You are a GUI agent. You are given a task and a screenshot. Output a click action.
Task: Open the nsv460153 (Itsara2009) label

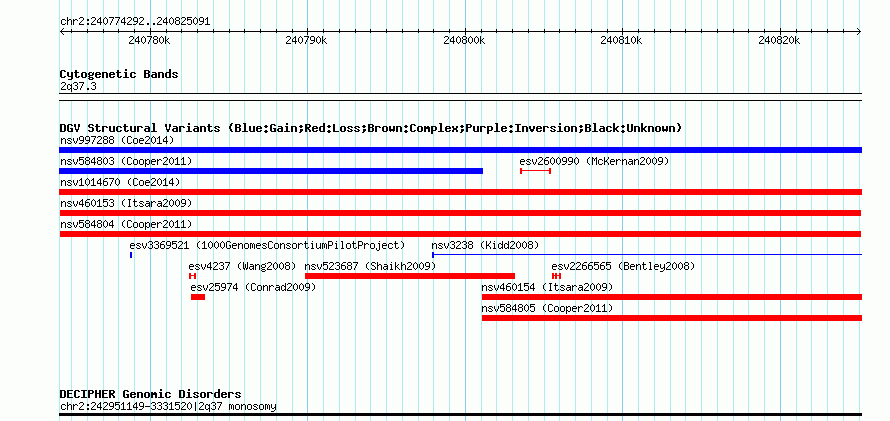point(126,203)
